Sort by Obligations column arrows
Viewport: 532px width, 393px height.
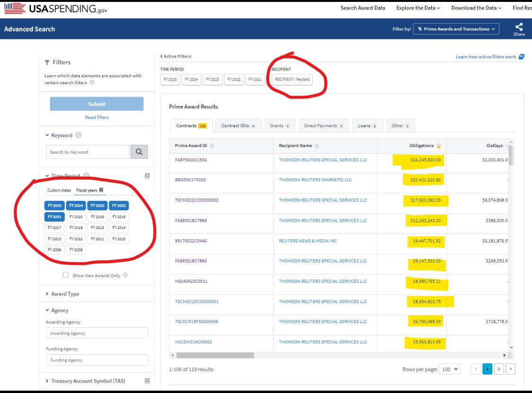point(439,146)
